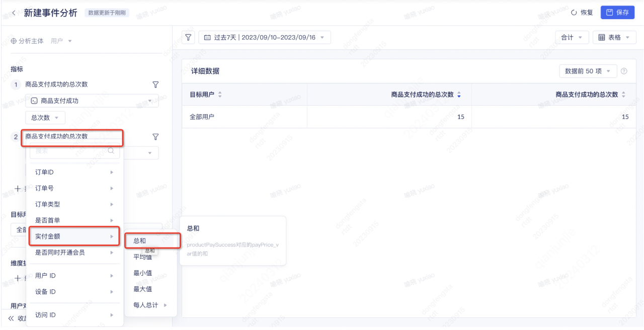
Task: Choose 总和 in the submenu
Action: (150, 241)
